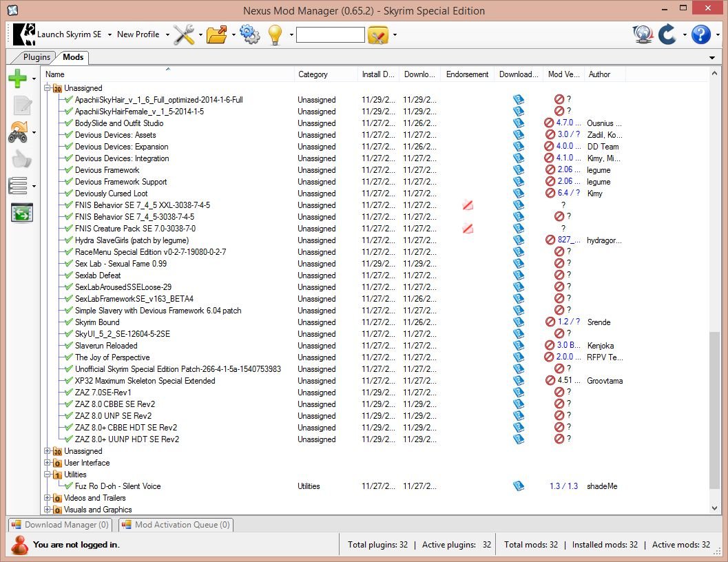Click the tab-area dropdown arrow at far right
Screen dimensions: 728x562
point(711,58)
